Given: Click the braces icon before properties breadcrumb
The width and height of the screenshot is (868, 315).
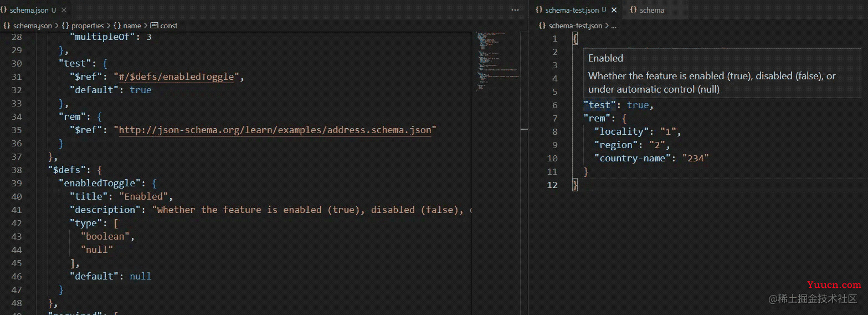Looking at the screenshot, I should [x=65, y=26].
